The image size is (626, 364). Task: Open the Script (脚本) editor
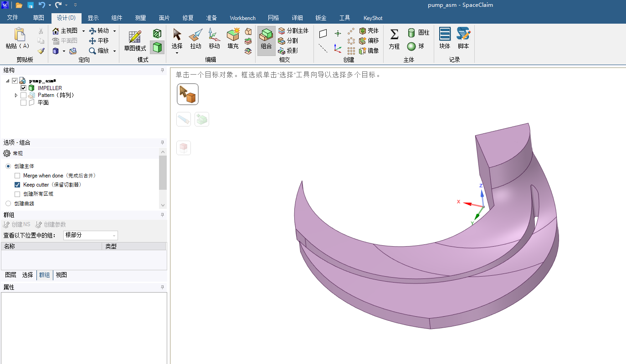click(463, 38)
